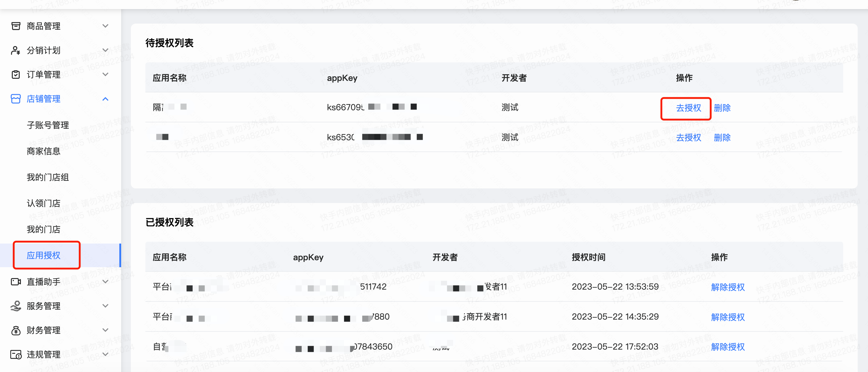868x372 pixels.
Task: Click the 商品管理 box icon
Action: coord(15,26)
